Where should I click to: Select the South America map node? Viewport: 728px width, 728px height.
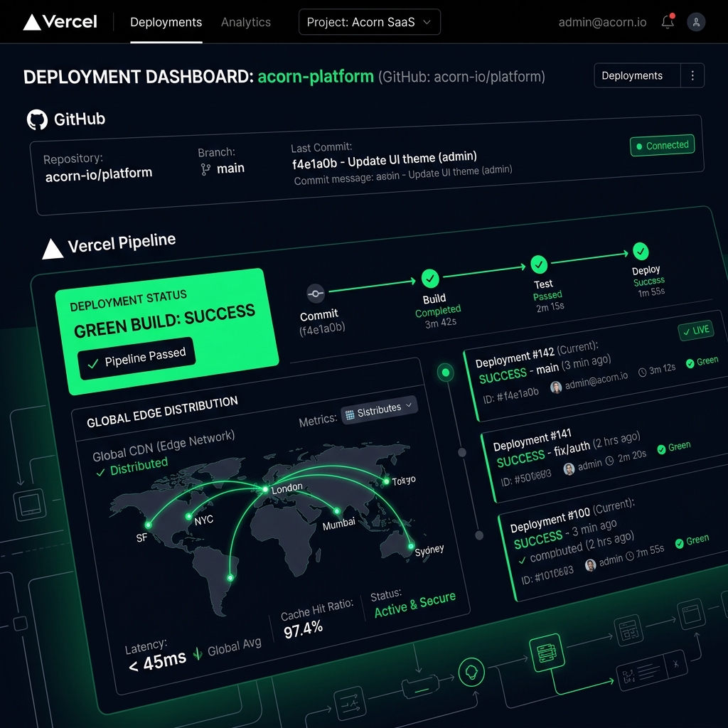coord(230,577)
